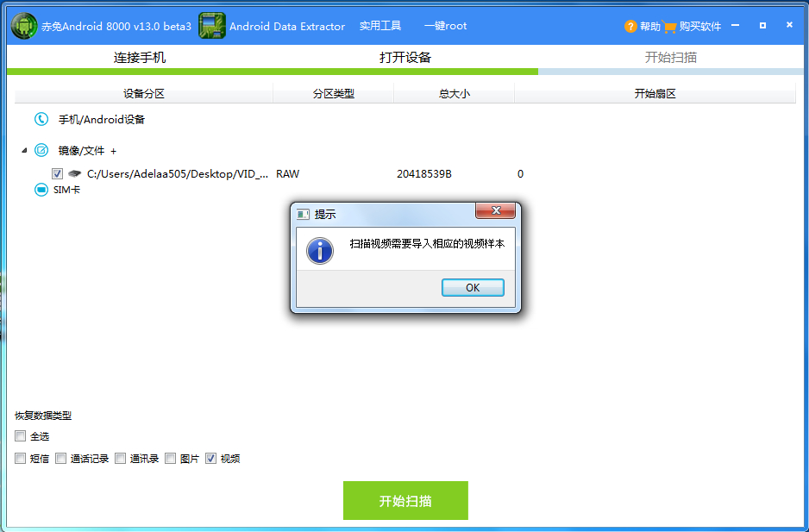Click the 恢复数据类型 label

coord(43,416)
